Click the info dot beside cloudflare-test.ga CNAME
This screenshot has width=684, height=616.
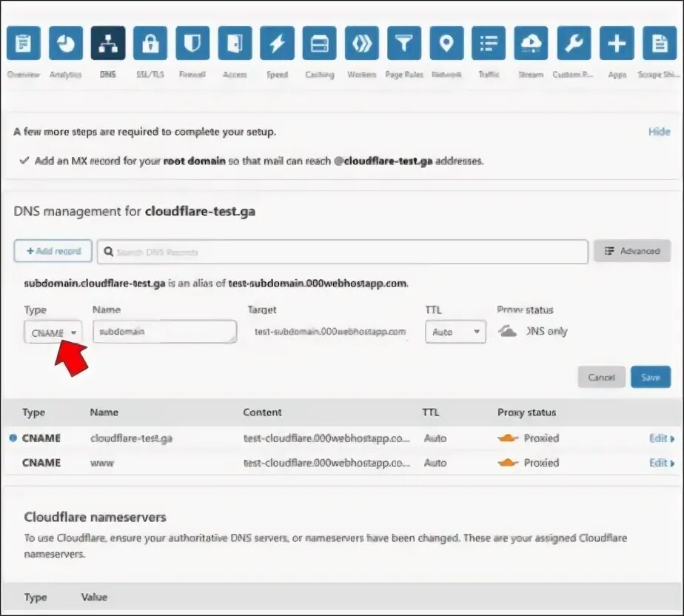pyautogui.click(x=13, y=438)
